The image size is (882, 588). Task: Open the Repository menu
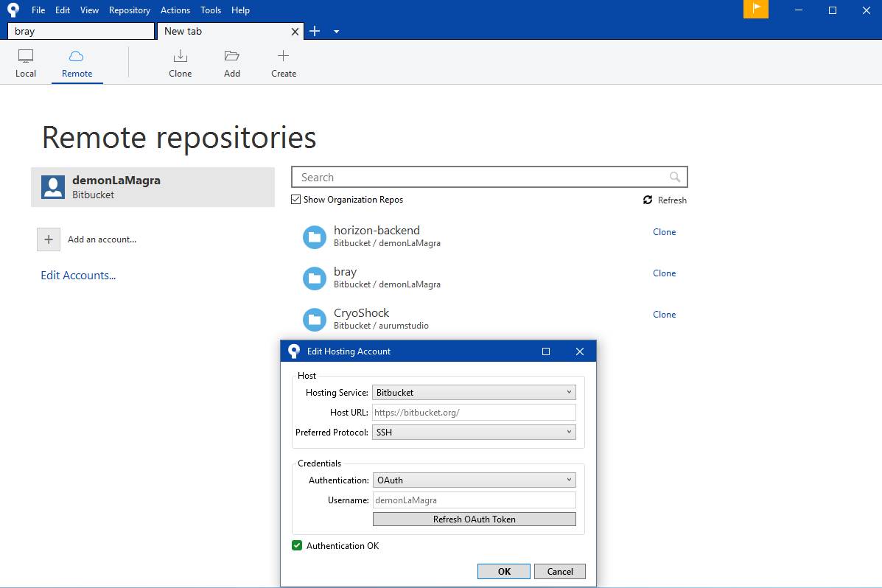130,10
